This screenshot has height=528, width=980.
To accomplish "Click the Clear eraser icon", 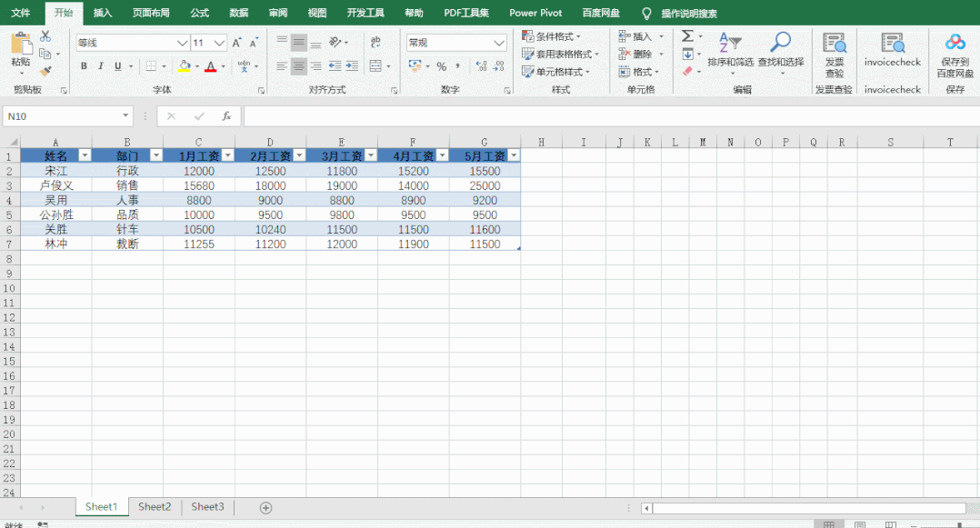I will tap(687, 71).
